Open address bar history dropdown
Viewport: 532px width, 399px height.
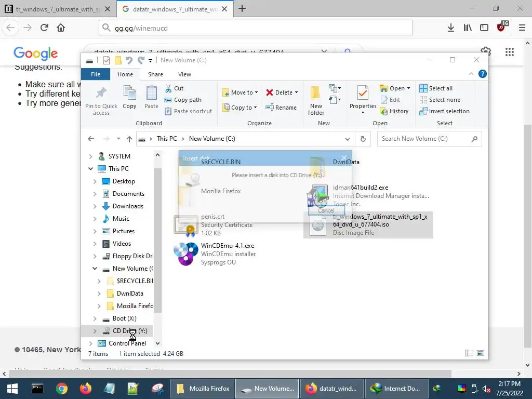[347, 139]
